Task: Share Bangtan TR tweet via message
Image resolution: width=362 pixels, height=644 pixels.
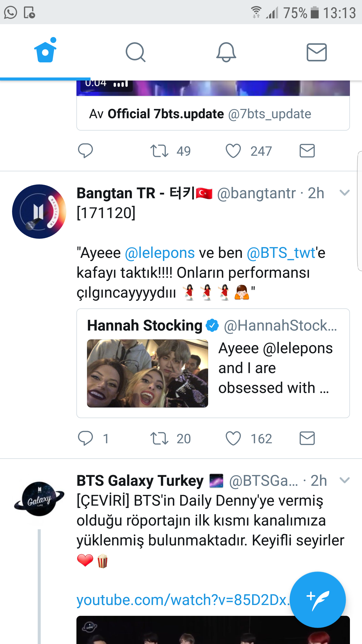Action: coord(307,438)
